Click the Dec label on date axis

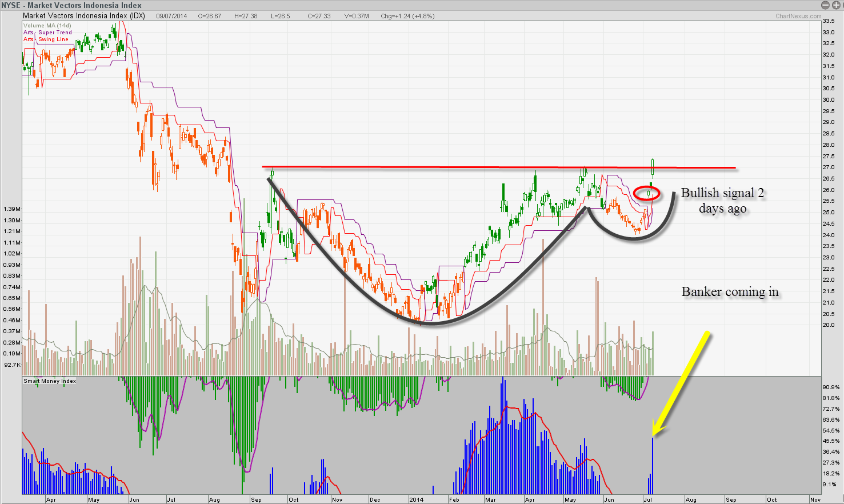click(375, 499)
